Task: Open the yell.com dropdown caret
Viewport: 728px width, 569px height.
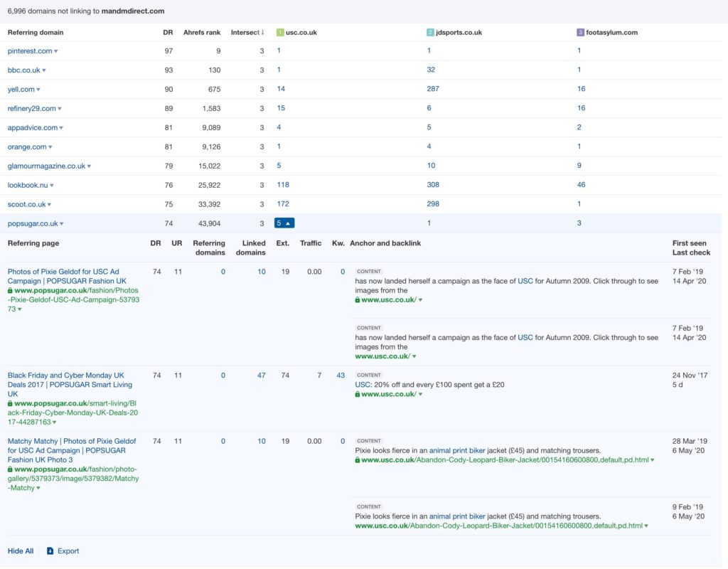Action: (x=38, y=90)
